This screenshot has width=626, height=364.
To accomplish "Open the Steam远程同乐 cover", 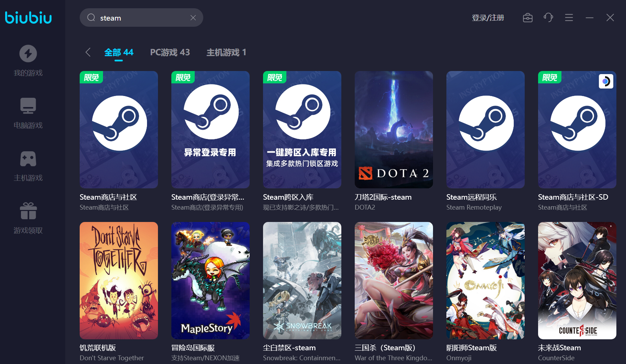I will pyautogui.click(x=486, y=130).
